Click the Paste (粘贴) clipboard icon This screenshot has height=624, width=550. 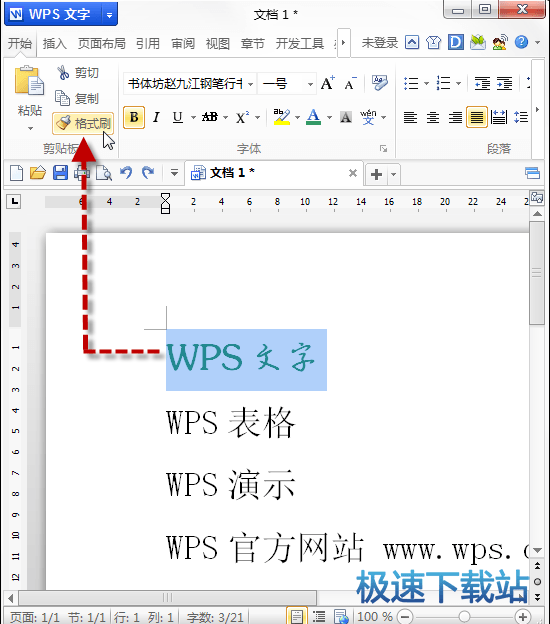click(29, 81)
